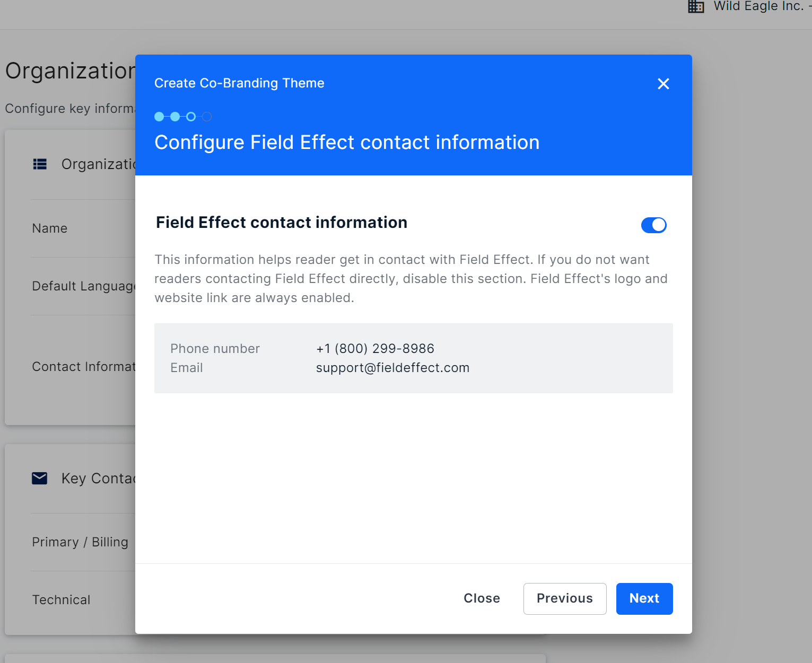The image size is (812, 663).
Task: Click the description paragraph about disabling section
Action: point(411,279)
